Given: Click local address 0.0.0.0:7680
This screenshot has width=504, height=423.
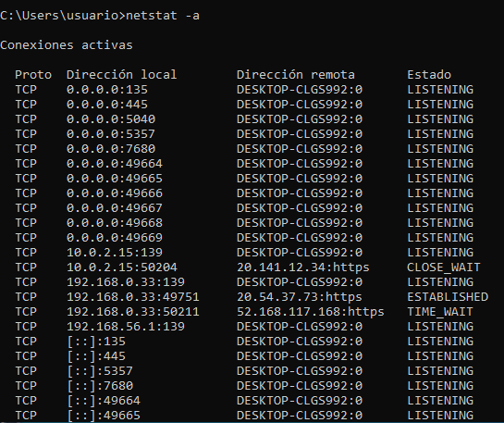Looking at the screenshot, I should (111, 149).
